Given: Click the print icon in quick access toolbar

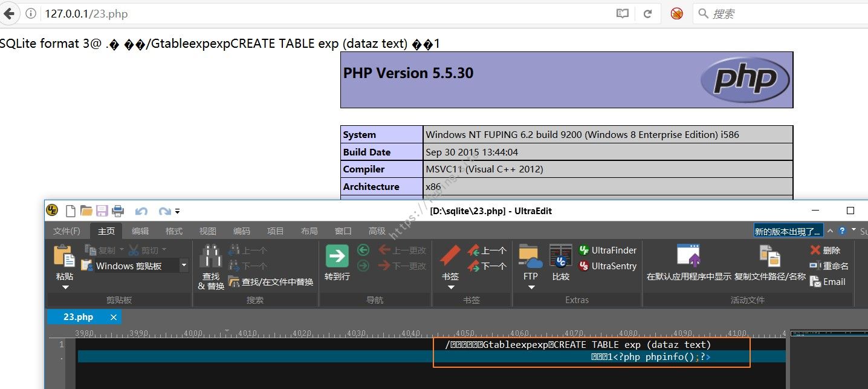Looking at the screenshot, I should pyautogui.click(x=118, y=211).
